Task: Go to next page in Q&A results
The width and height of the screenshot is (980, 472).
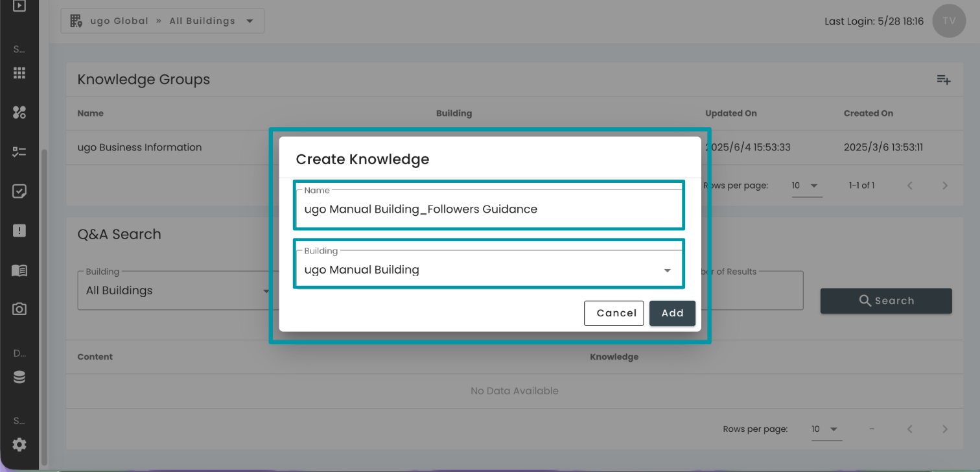Action: (x=945, y=429)
